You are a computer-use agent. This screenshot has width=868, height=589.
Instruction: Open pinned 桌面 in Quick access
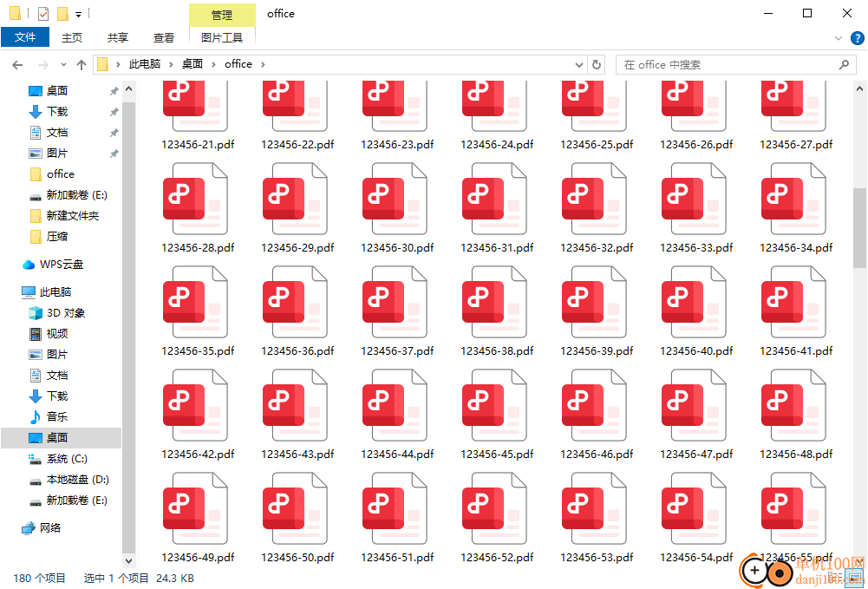57,91
